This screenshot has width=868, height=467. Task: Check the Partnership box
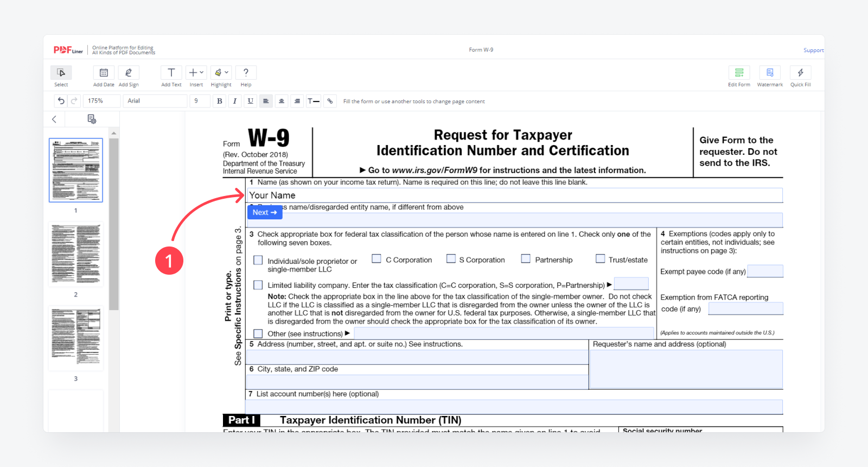(526, 258)
